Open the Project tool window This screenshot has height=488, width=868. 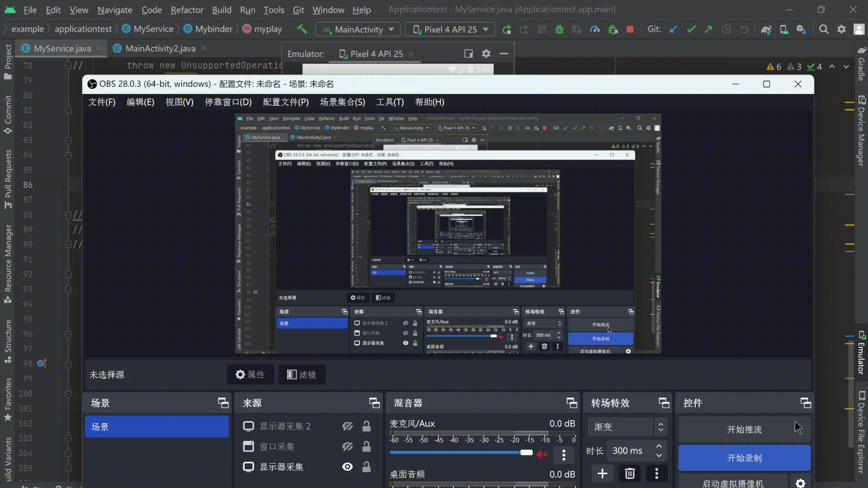tap(8, 62)
